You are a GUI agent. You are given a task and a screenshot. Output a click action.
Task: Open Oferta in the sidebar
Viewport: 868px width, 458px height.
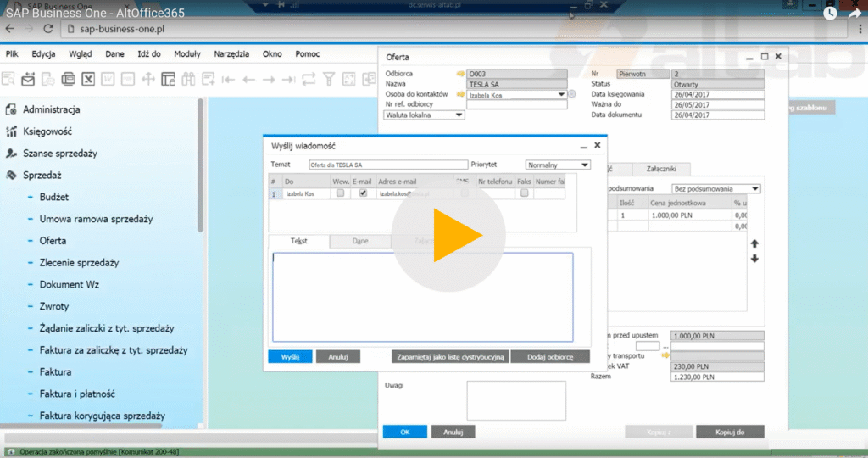click(53, 241)
